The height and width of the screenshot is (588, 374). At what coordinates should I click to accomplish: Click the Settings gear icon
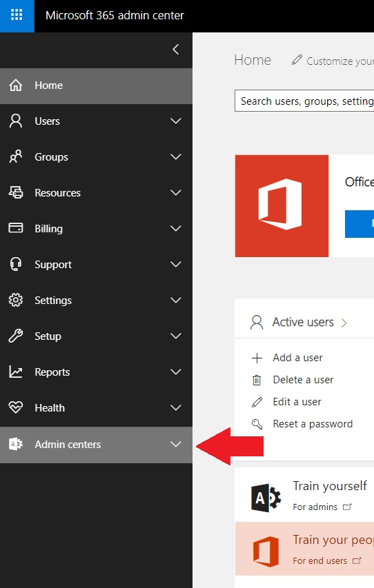pyautogui.click(x=15, y=300)
